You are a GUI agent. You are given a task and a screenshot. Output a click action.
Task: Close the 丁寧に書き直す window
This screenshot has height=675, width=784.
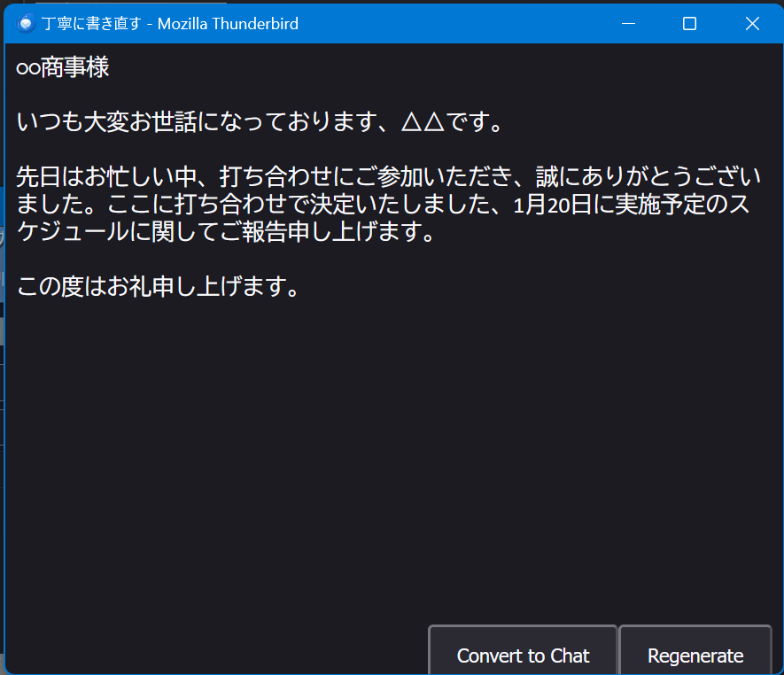coord(752,24)
